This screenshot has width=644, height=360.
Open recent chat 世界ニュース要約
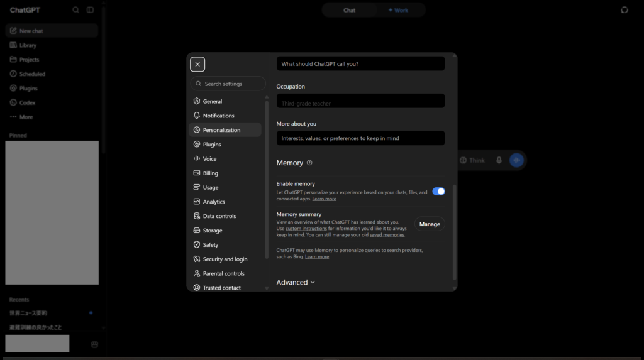tap(52, 314)
